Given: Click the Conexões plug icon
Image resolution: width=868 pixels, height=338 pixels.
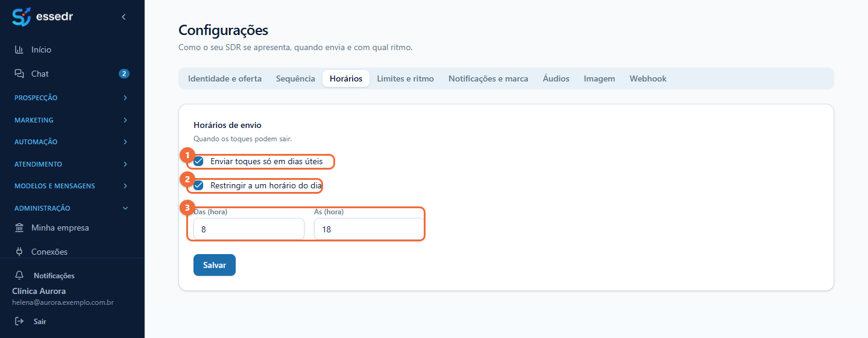Looking at the screenshot, I should click(19, 252).
